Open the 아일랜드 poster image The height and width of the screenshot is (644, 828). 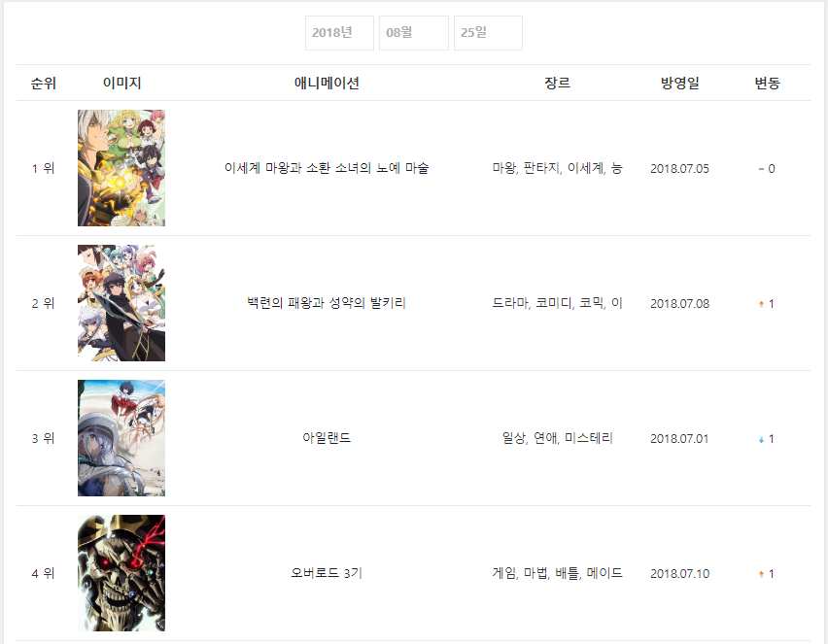coord(121,438)
